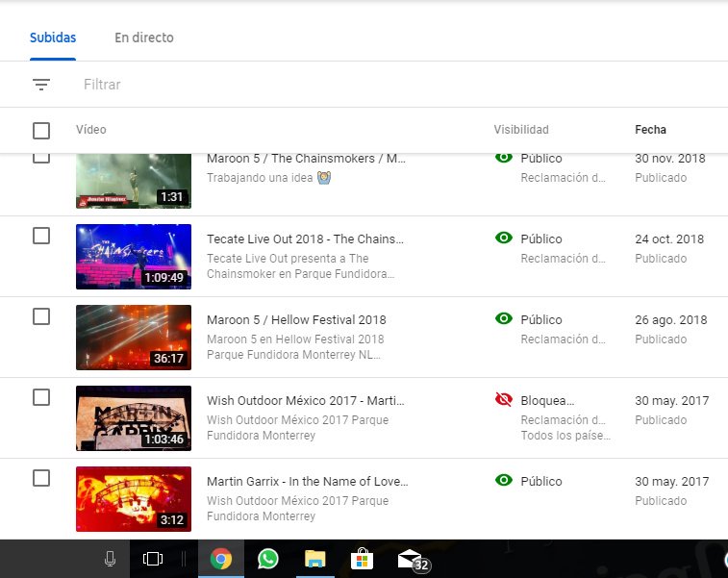
Task: Switch to the Subidas tab
Action: [53, 38]
